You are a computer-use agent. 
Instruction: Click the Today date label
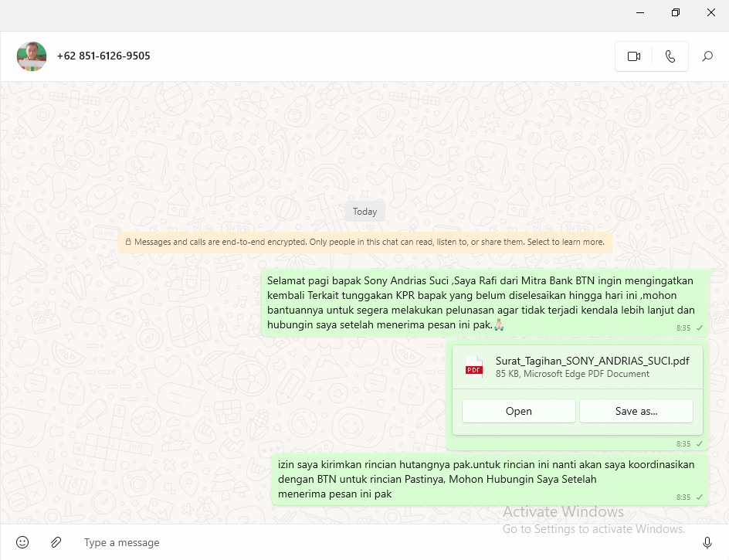(x=364, y=212)
